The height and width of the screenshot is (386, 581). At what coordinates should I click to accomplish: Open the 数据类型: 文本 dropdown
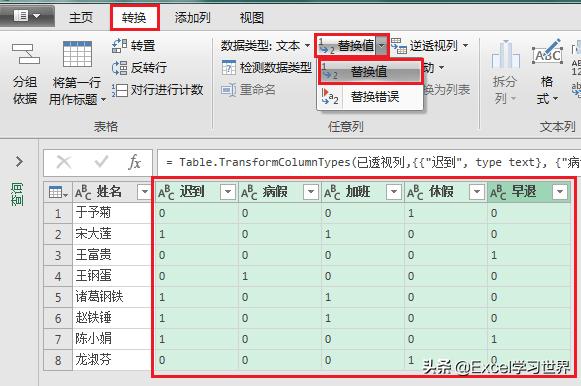[x=265, y=46]
